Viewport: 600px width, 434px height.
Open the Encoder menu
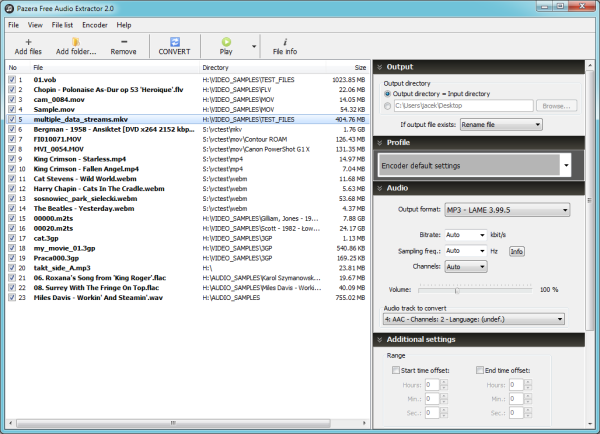95,25
